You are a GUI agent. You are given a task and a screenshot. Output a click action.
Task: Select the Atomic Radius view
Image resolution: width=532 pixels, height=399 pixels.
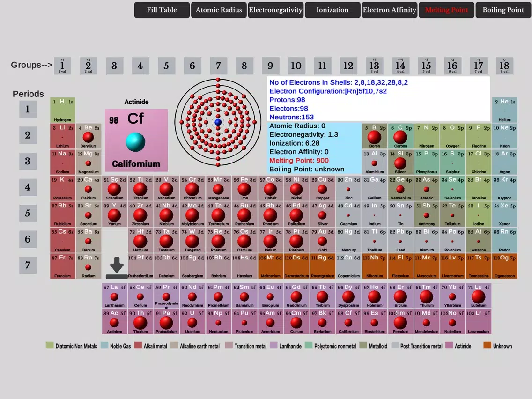(x=219, y=10)
